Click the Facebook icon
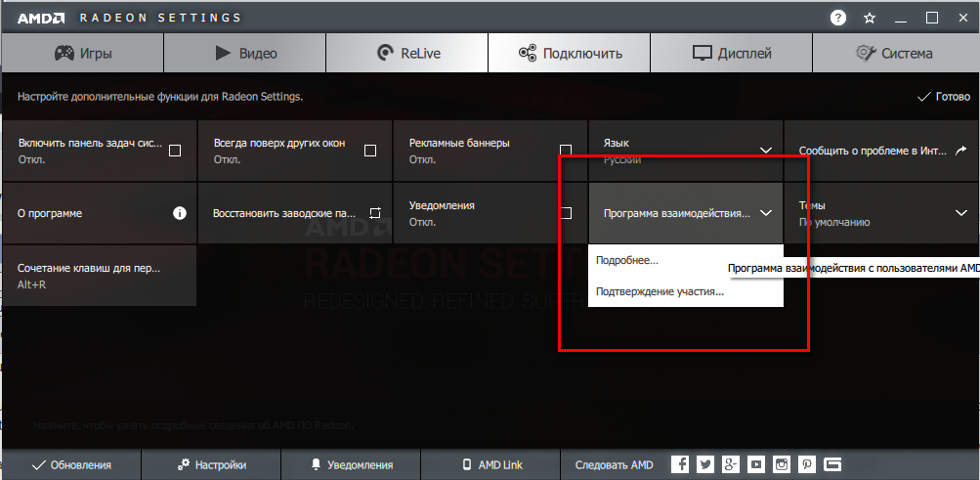This screenshot has width=980, height=480. 680,464
